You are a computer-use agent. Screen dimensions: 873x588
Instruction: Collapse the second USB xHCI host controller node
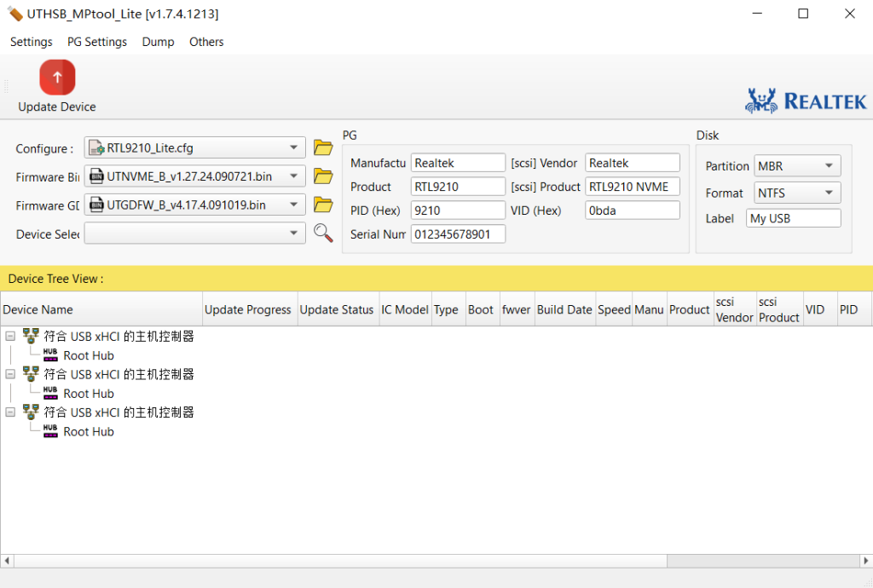click(10, 374)
